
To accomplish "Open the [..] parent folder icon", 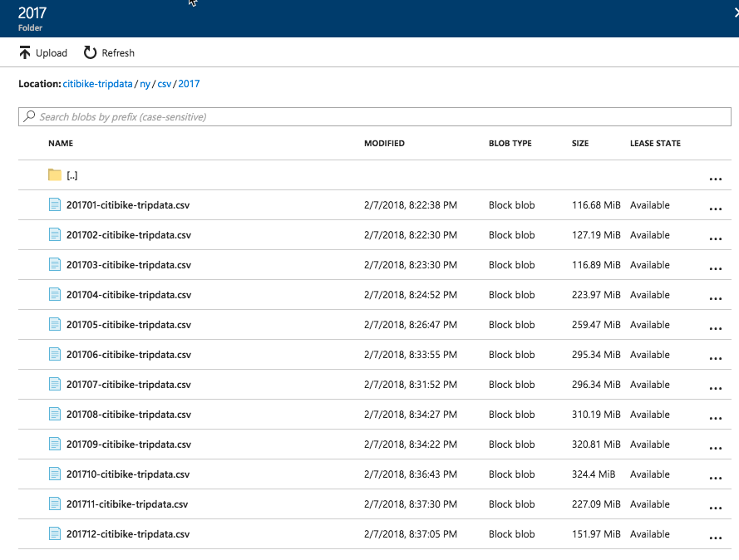I will (55, 174).
